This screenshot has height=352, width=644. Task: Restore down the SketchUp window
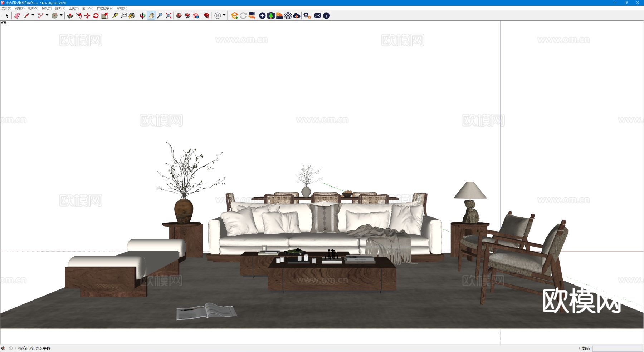click(626, 3)
